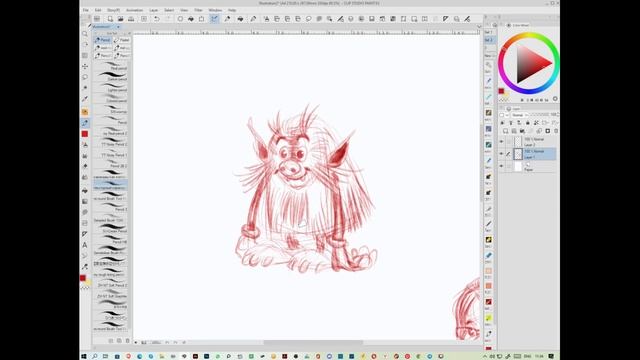Switch to Set 1 in quick access
Viewport: 640px width, 360px height.
coord(489,32)
